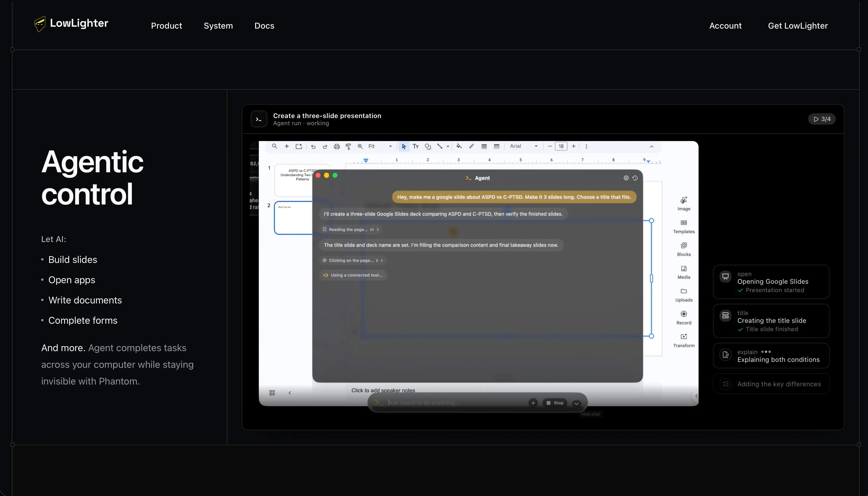Image resolution: width=868 pixels, height=496 pixels.
Task: Select the text box tool icon
Action: click(416, 146)
